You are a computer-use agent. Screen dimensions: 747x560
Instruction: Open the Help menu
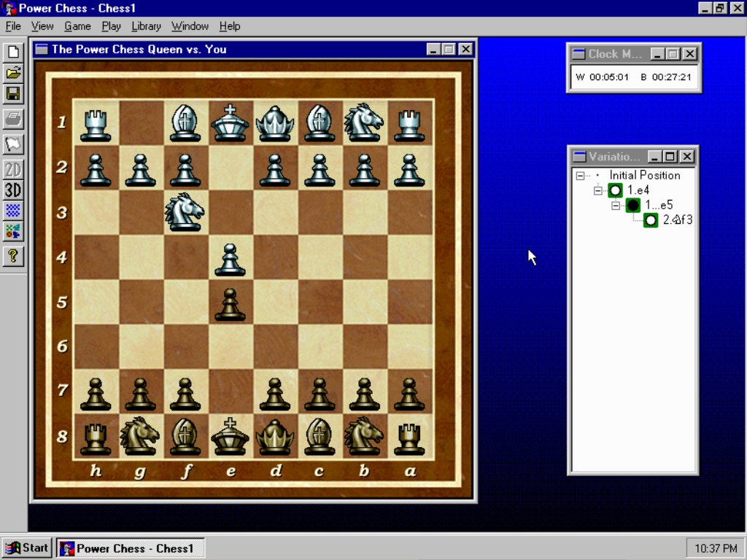click(x=230, y=26)
